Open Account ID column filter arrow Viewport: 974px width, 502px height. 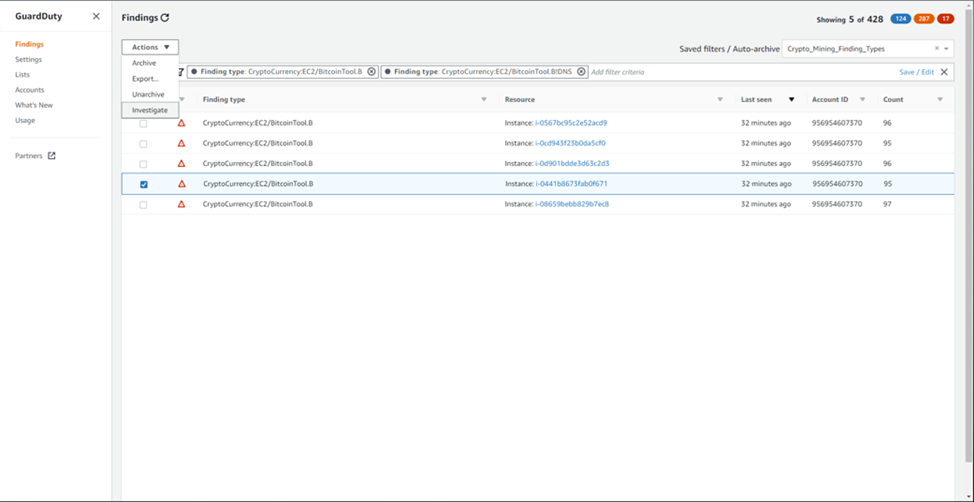coord(862,99)
